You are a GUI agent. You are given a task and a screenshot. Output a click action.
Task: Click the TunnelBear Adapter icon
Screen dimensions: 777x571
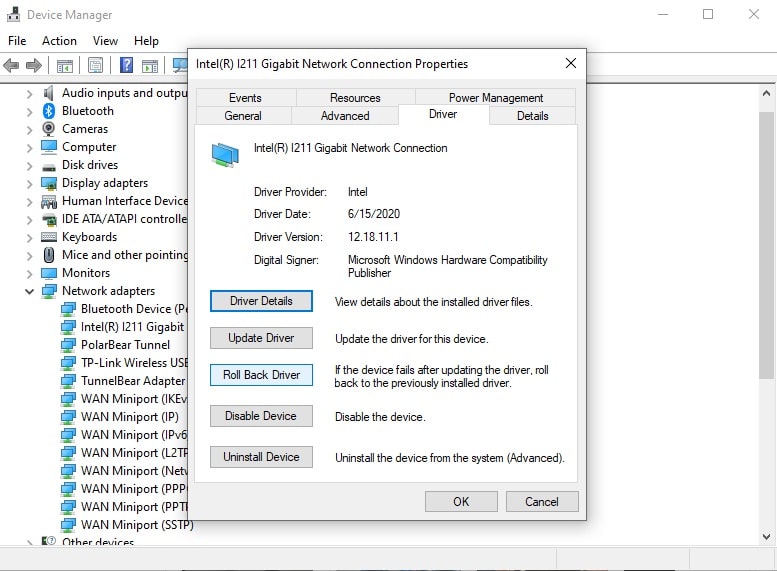68,381
